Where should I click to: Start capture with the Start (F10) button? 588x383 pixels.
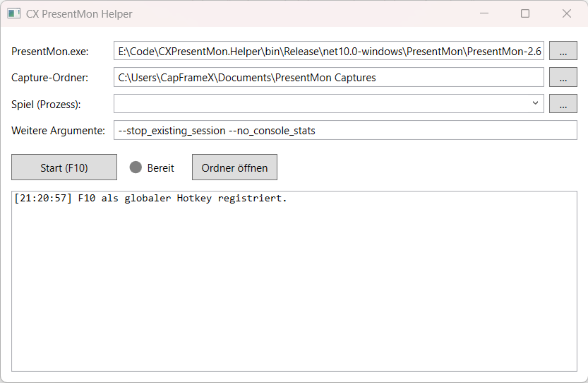click(64, 167)
